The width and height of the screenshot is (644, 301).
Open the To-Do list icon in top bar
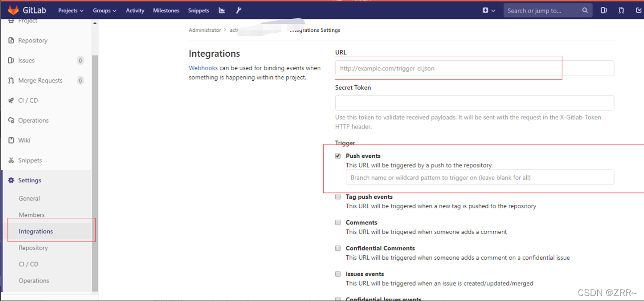[639, 10]
